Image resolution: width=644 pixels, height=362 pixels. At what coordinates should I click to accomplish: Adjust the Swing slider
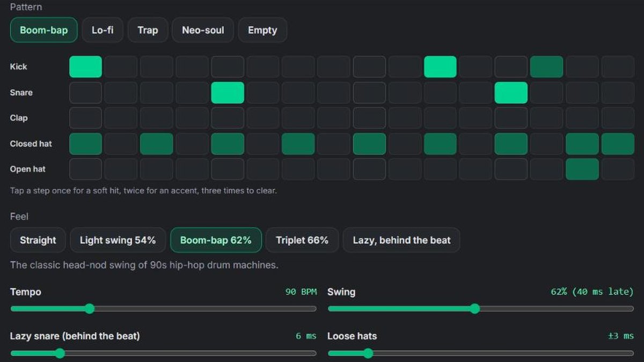pyautogui.click(x=481, y=308)
